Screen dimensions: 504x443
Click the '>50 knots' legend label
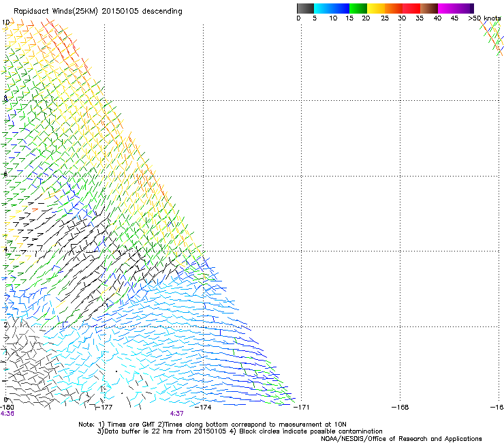[x=484, y=18]
